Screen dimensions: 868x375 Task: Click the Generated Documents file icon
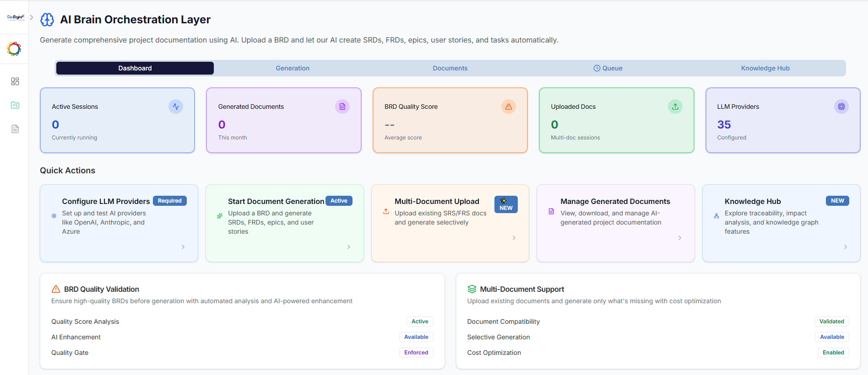[342, 107]
